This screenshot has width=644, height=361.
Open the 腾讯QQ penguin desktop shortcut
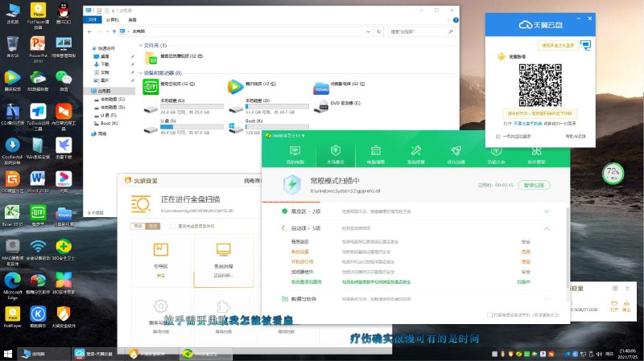click(64, 13)
